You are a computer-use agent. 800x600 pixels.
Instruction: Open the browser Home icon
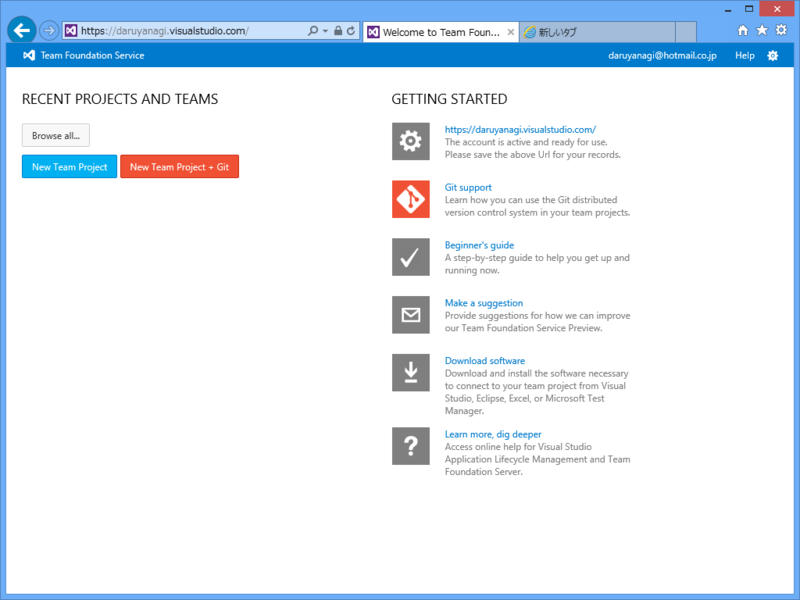[743, 31]
